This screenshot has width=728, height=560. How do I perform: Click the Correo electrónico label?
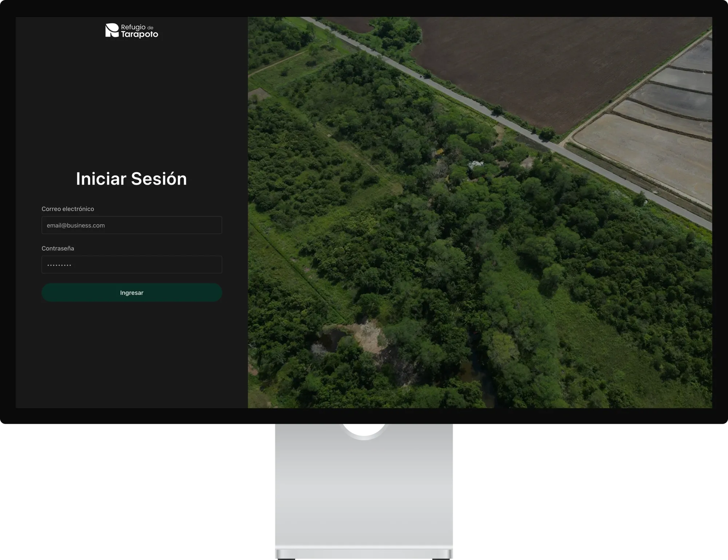[x=68, y=209]
